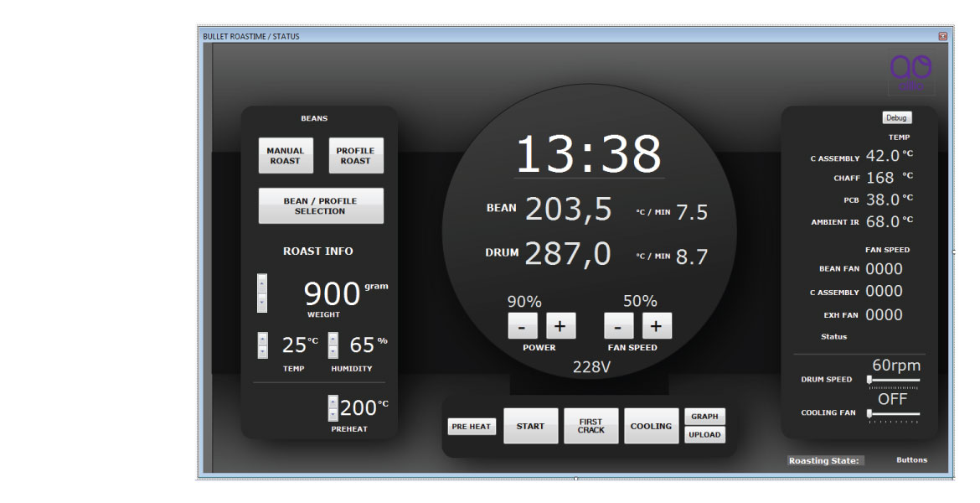Upload the roast data

pos(704,434)
